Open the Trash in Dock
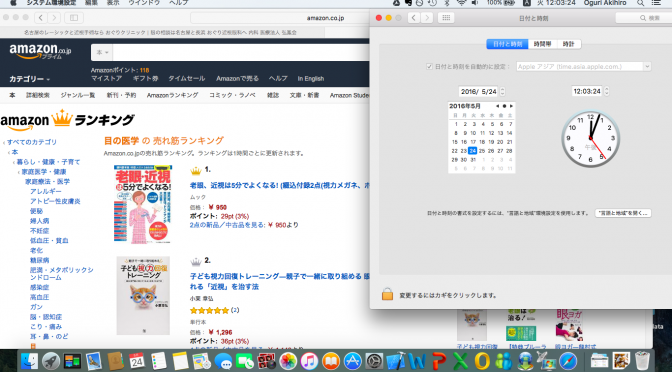672x372 pixels. [x=642, y=361]
